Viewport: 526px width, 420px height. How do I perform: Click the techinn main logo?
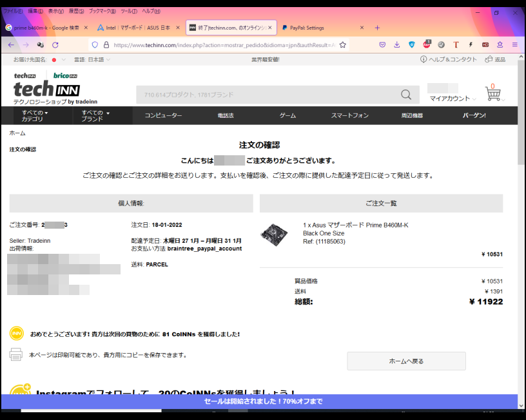click(46, 90)
